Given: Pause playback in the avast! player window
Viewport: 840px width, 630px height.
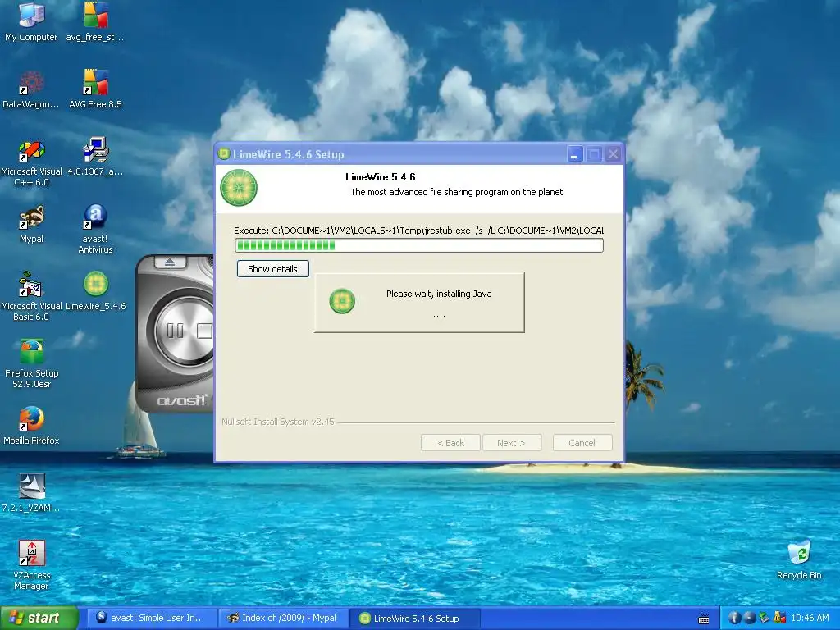Looking at the screenshot, I should click(176, 331).
